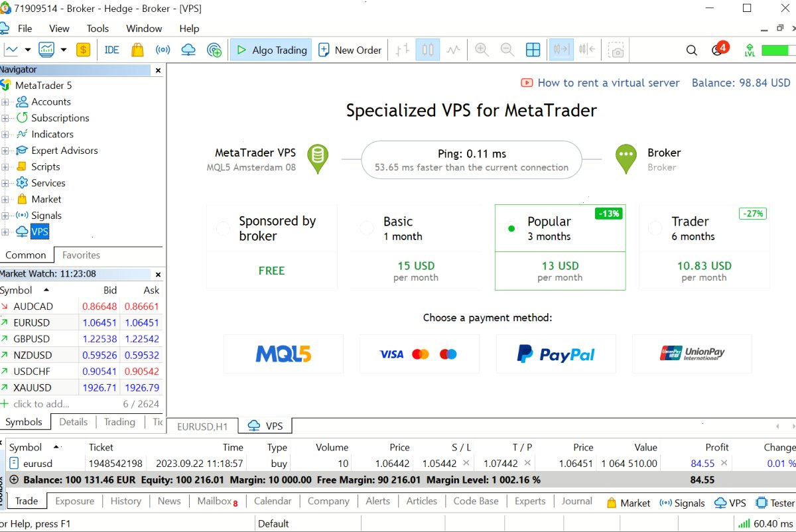Image resolution: width=796 pixels, height=532 pixels.
Task: Open the Tools menu
Action: [98, 29]
